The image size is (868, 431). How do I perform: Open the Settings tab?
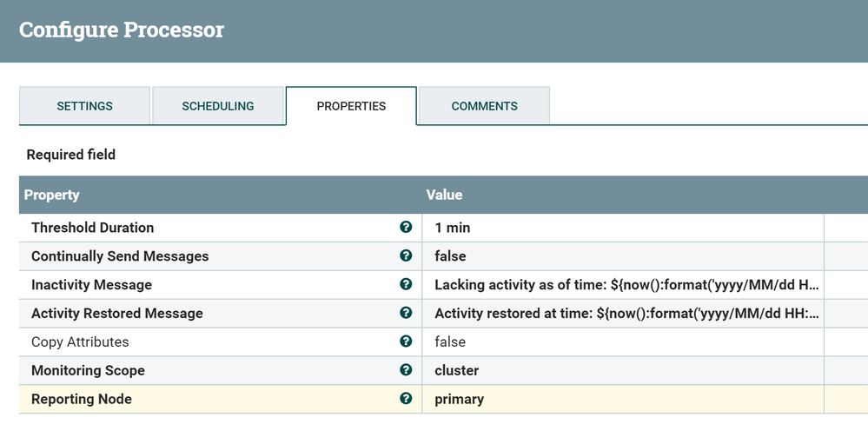84,106
